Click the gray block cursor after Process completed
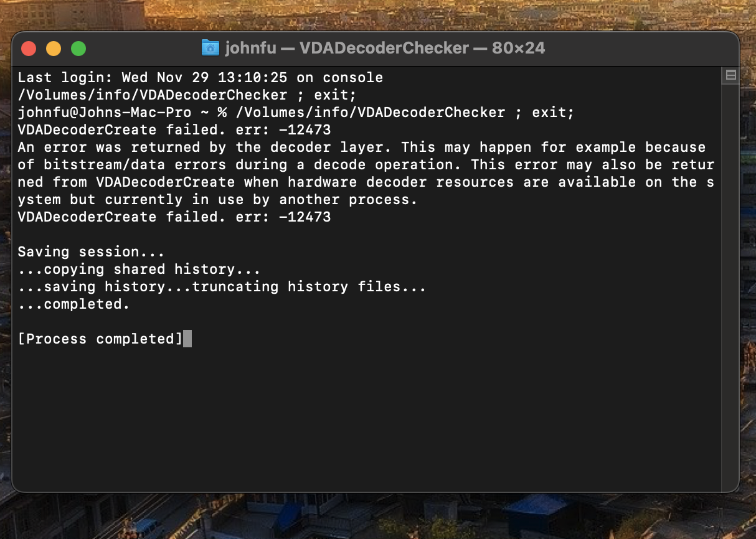Viewport: 756px width, 539px height. click(187, 339)
